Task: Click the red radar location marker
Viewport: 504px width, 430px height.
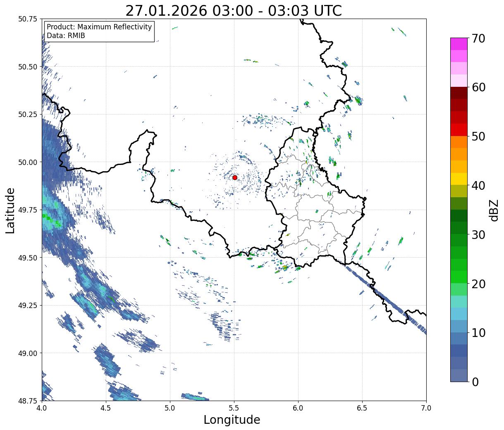Action: click(x=235, y=177)
